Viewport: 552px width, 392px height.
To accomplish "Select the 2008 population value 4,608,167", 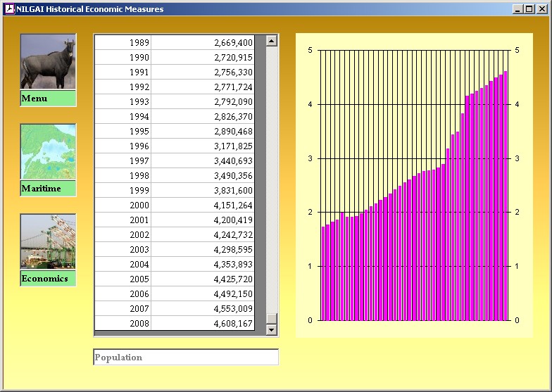I will click(203, 324).
